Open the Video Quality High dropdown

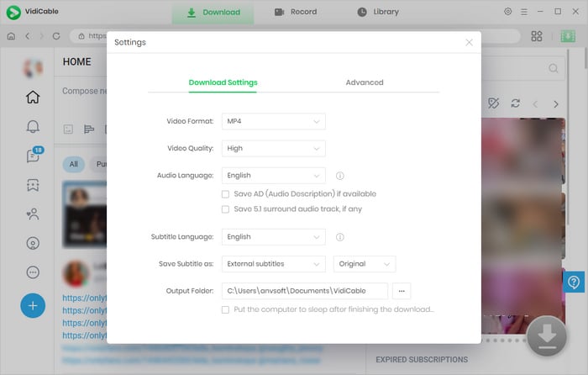273,148
